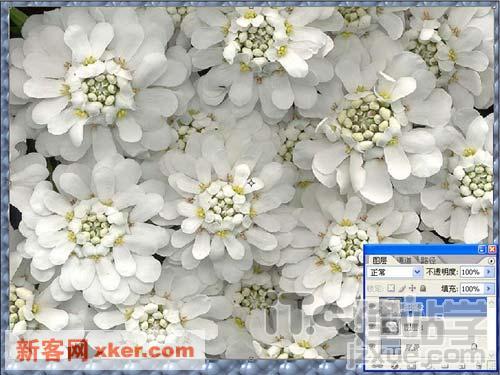Click the 不透明度 opacity value field
This screenshot has width=500, height=375.
click(471, 272)
